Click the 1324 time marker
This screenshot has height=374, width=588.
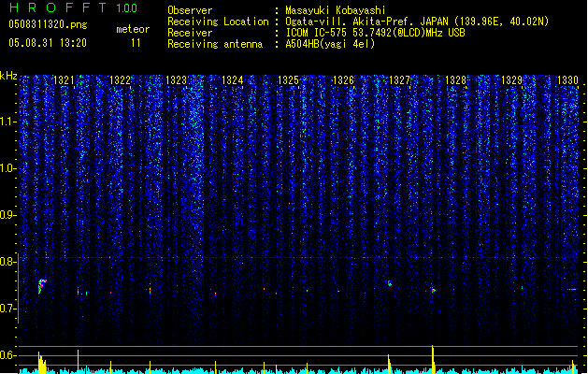[233, 80]
